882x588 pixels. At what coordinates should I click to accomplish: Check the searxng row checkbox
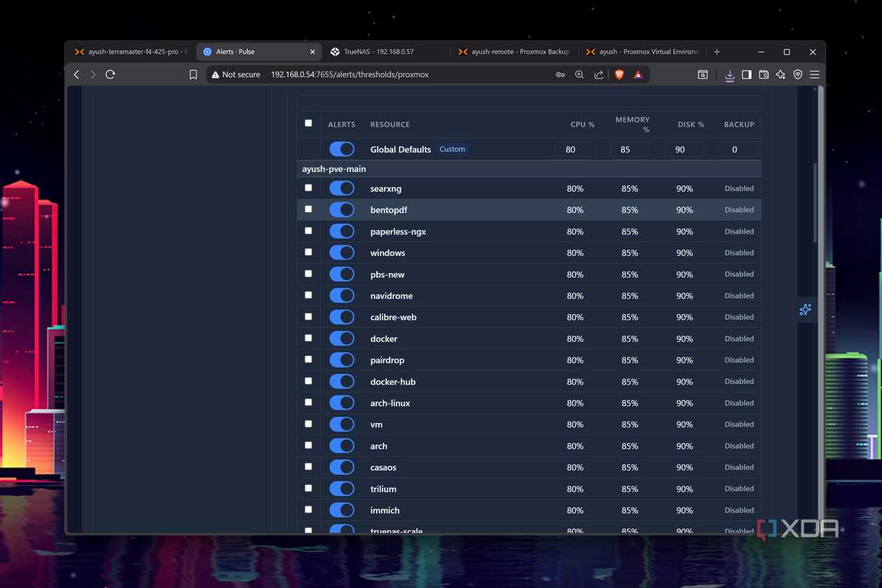tap(309, 187)
